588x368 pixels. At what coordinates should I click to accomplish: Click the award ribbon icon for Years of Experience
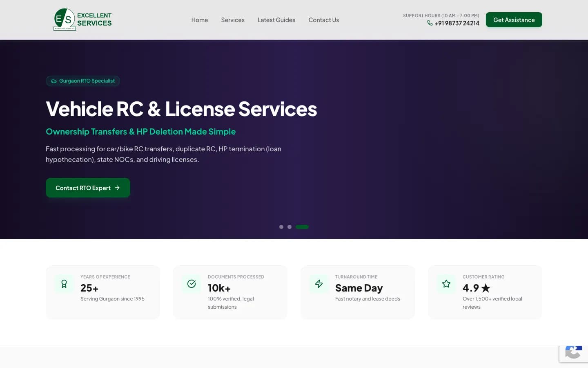coord(64,284)
